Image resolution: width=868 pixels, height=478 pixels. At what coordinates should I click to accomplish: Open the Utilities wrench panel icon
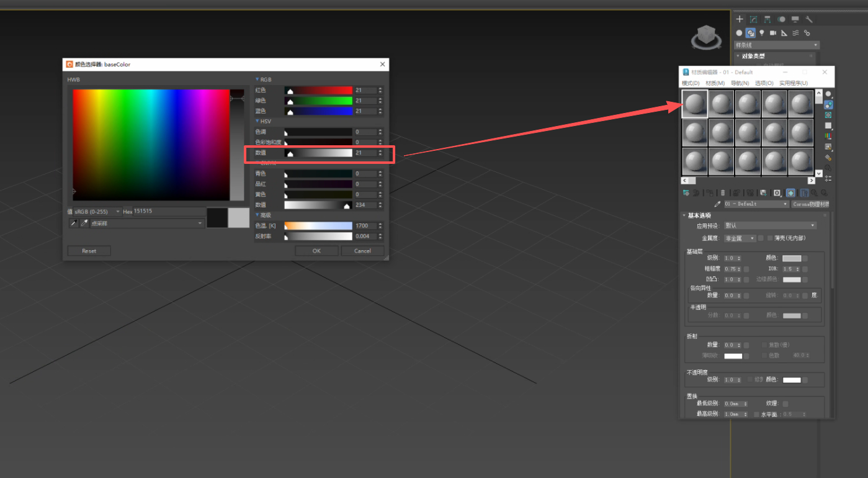pyautogui.click(x=809, y=19)
